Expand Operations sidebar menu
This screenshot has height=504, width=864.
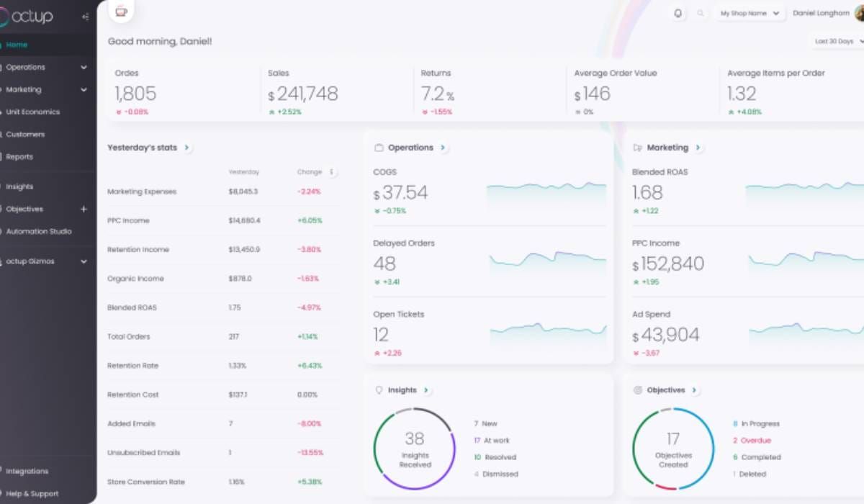coord(84,67)
